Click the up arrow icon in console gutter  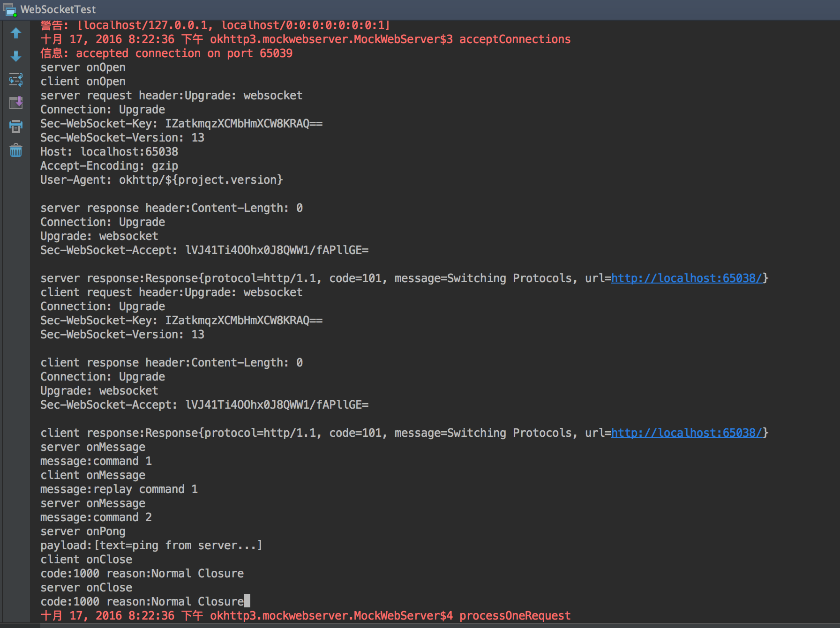16,33
